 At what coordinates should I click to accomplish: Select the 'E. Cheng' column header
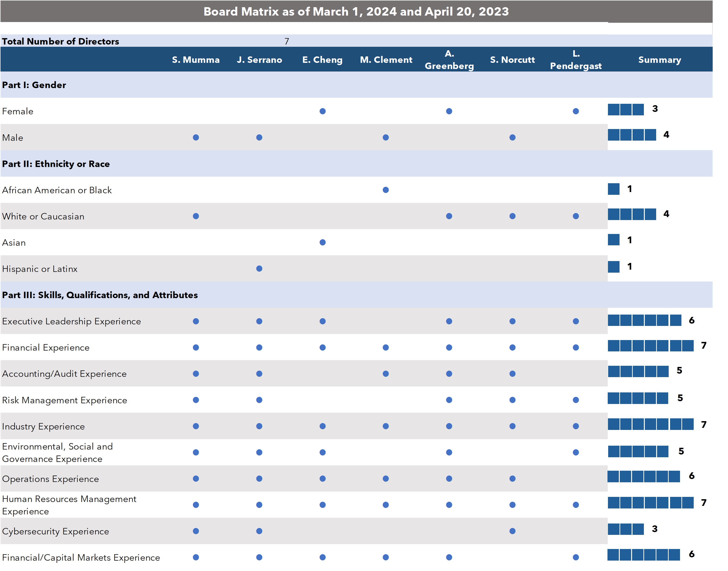(x=322, y=60)
